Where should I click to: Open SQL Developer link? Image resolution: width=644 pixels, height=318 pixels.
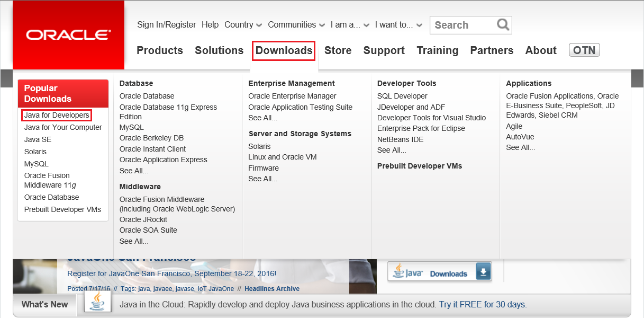tap(402, 96)
